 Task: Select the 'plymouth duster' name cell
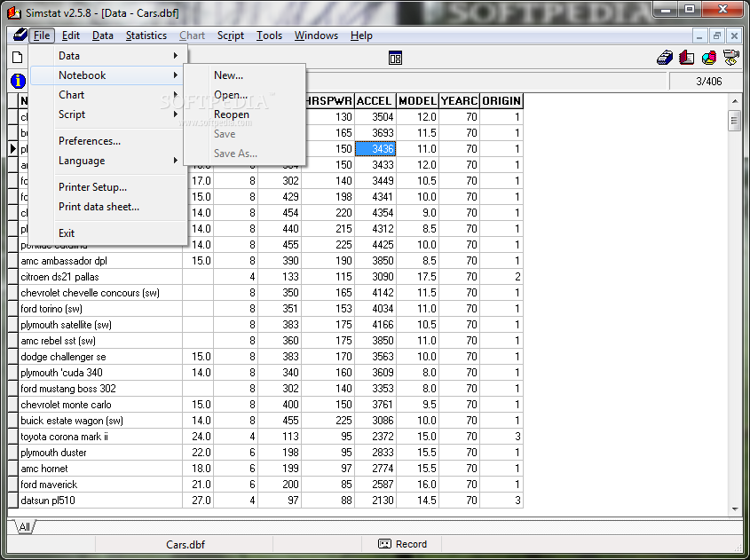(x=100, y=453)
